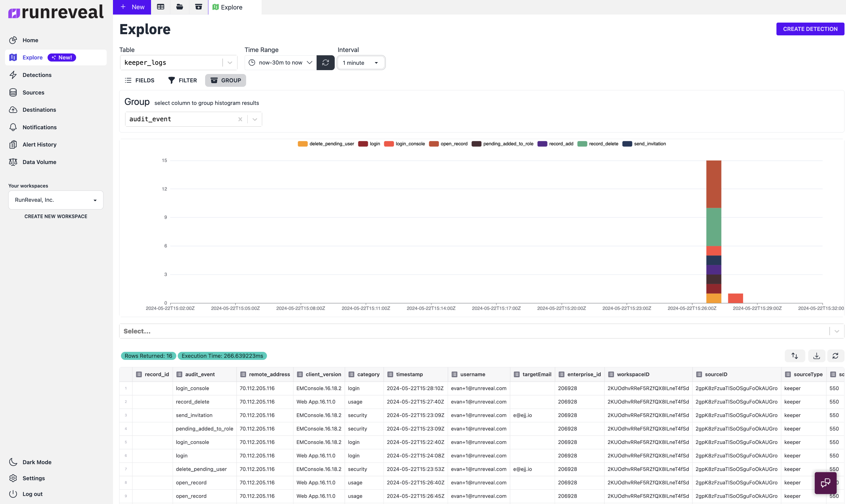Expand the keeper_logs table dropdown
Image resolution: width=846 pixels, height=504 pixels.
[x=229, y=62]
